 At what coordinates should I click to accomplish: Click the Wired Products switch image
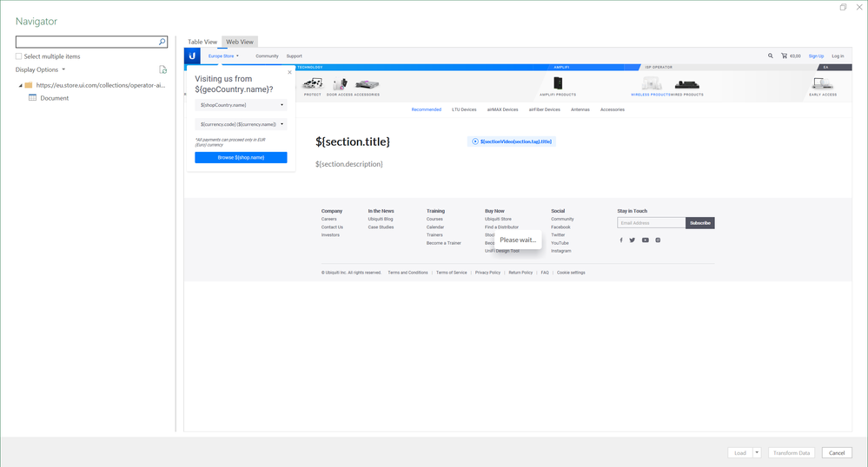(686, 85)
